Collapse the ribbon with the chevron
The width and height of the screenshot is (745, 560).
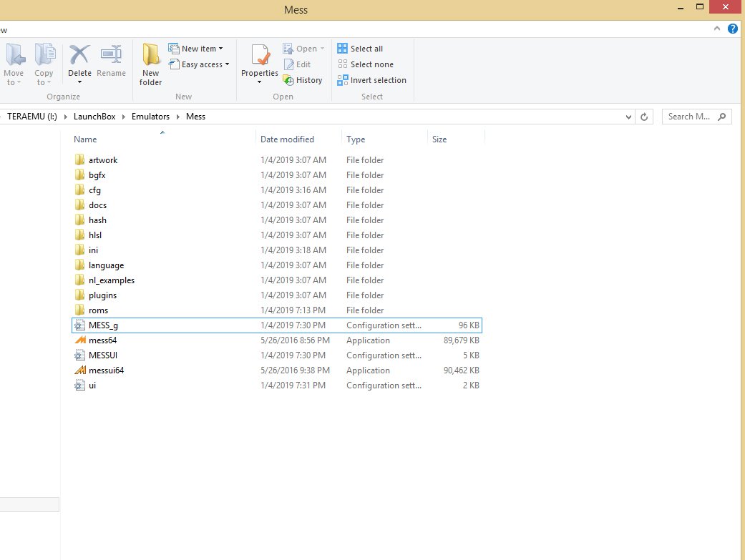[x=717, y=29]
